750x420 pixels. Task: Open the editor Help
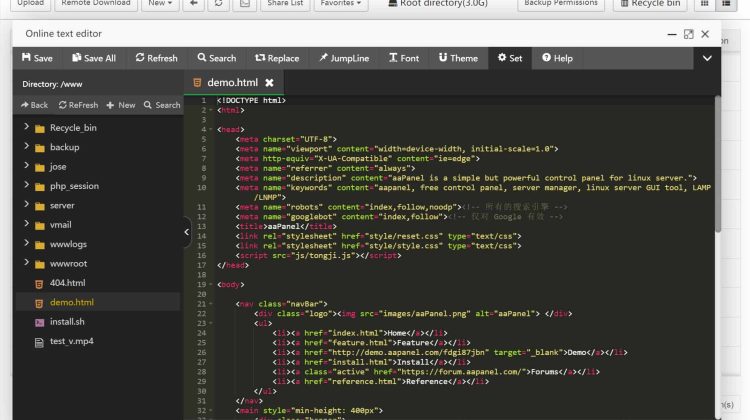(x=557, y=58)
